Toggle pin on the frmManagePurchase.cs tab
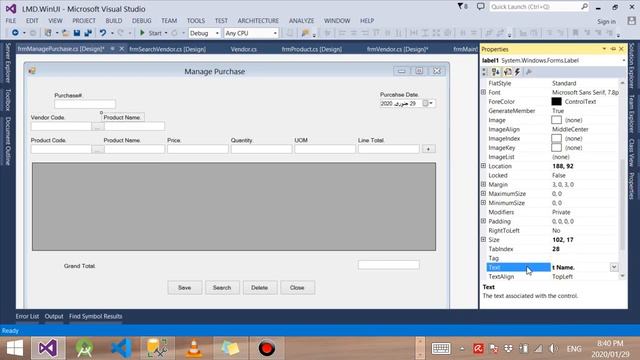640x360 pixels. tap(112, 49)
